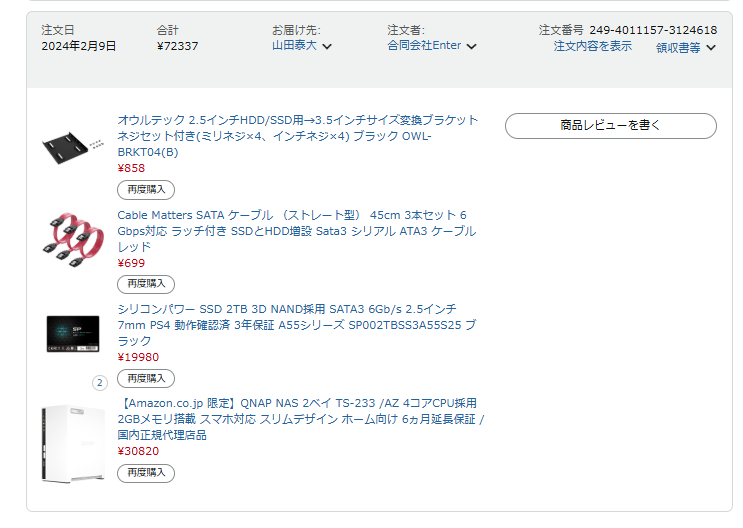The width and height of the screenshot is (743, 528).
Task: Click 再度購入 for the QNAP NAS
Action: (146, 473)
